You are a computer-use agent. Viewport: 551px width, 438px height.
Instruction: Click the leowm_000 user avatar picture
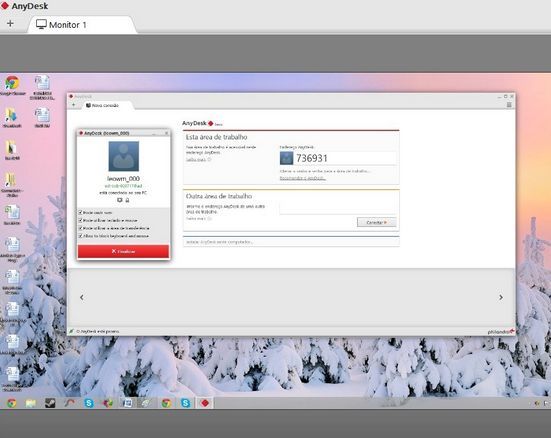tap(124, 156)
